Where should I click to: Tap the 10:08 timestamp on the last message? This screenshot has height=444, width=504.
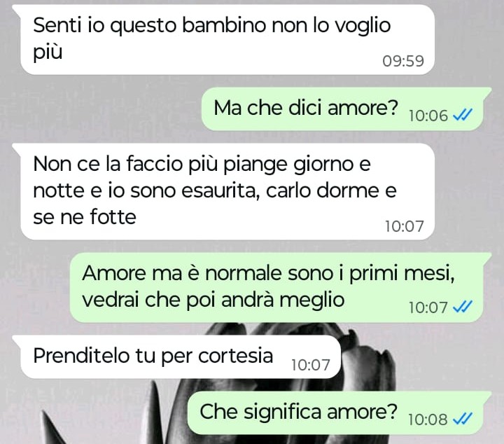tap(428, 419)
